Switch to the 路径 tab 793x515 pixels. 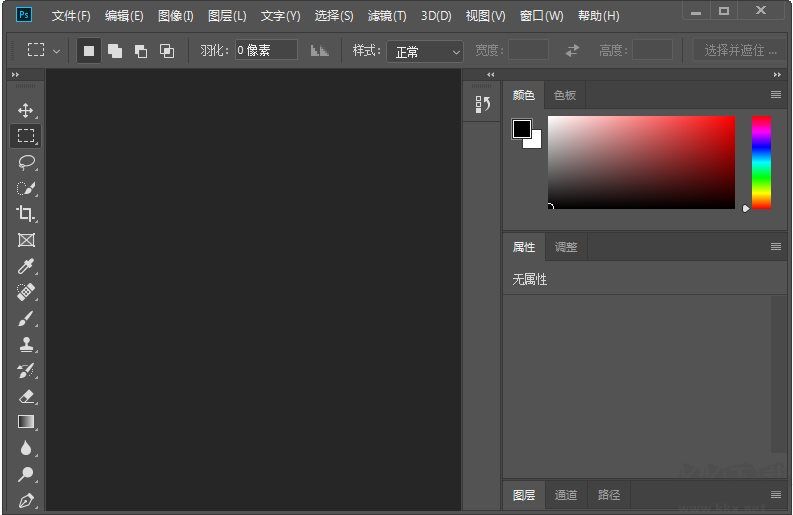609,495
